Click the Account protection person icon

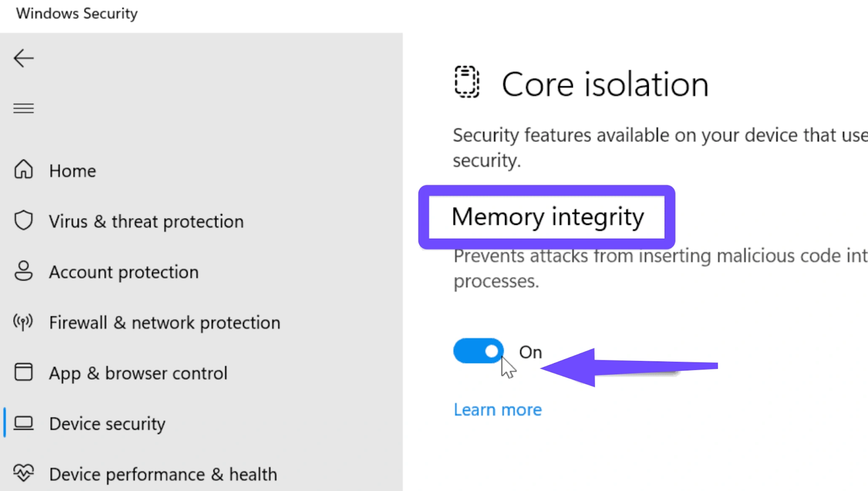click(23, 271)
